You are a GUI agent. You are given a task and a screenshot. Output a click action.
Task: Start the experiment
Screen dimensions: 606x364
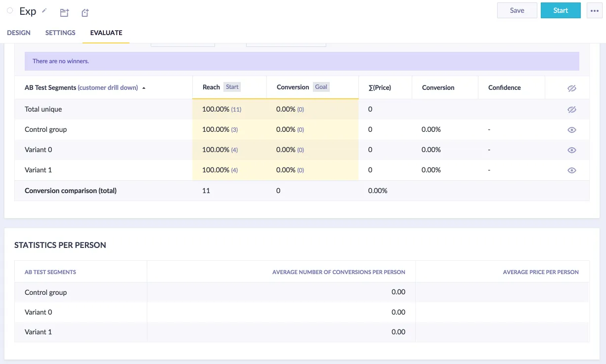pos(561,10)
